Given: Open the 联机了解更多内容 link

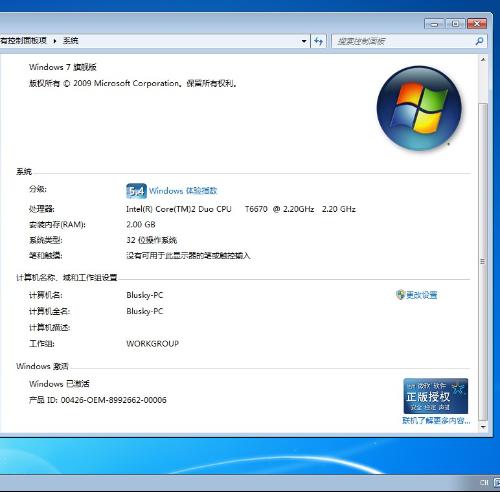Looking at the screenshot, I should click(x=436, y=420).
